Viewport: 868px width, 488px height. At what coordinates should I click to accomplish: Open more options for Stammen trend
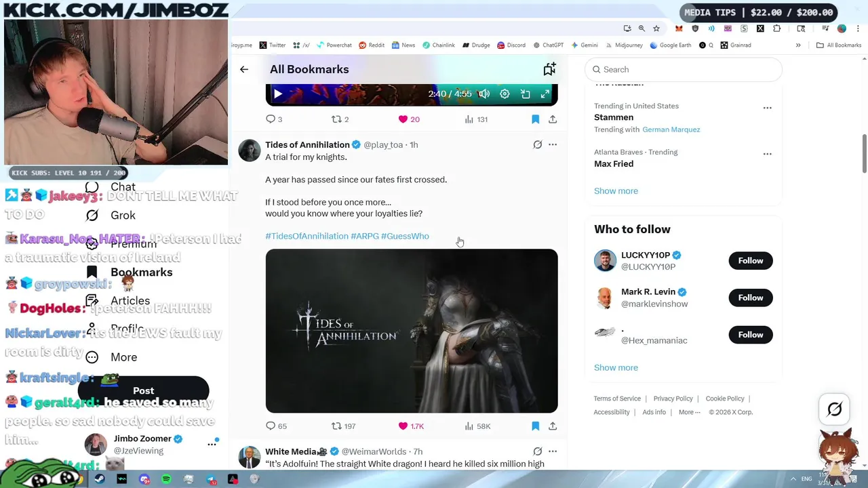tap(767, 108)
